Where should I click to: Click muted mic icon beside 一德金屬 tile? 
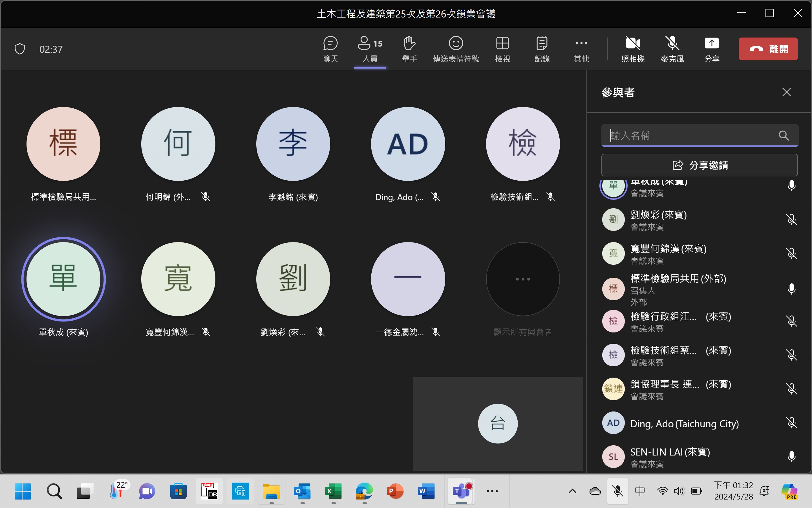click(x=436, y=332)
